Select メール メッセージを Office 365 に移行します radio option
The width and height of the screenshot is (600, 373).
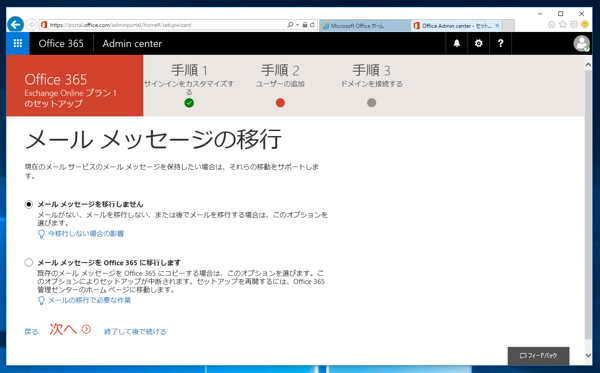click(29, 262)
